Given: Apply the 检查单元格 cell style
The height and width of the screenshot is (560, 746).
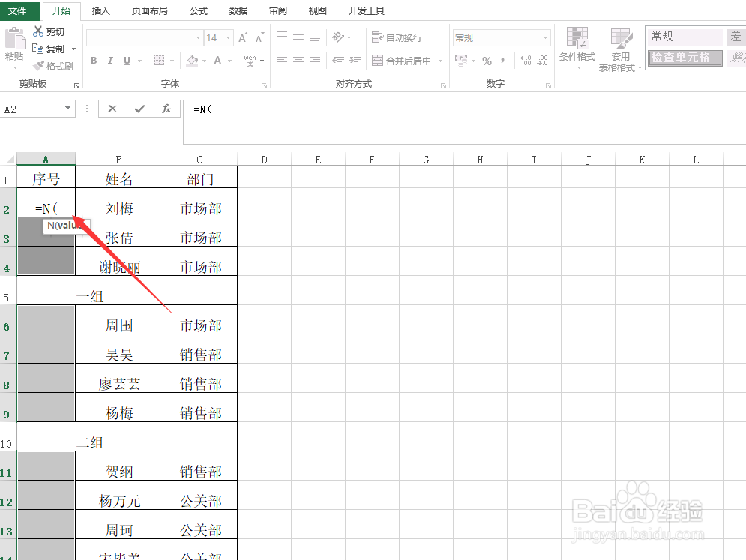Looking at the screenshot, I should tap(684, 56).
